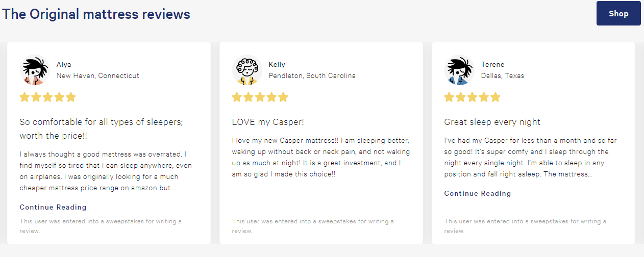Expand Terene's review with Continue Reading
This screenshot has height=257, width=644.
(477, 193)
